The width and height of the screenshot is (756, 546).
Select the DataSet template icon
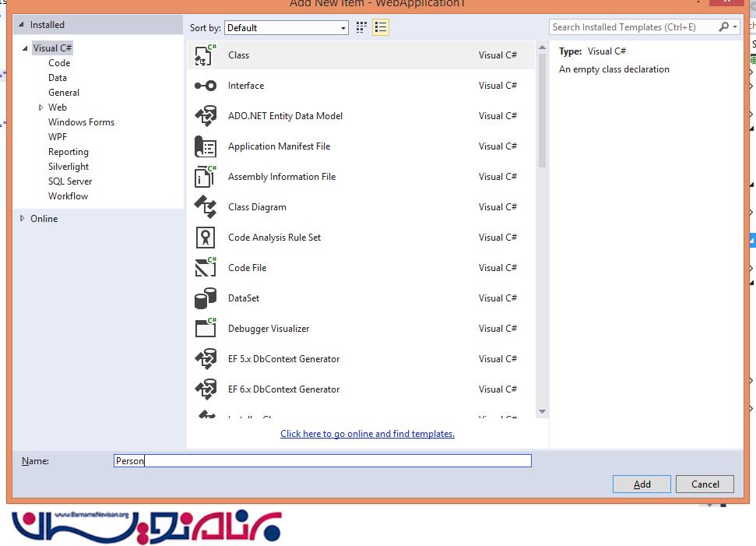coord(206,298)
